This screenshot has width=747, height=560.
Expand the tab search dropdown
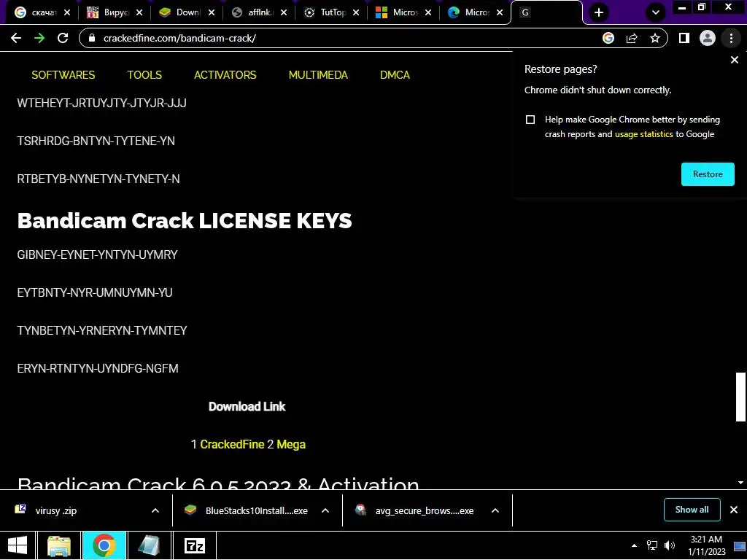tap(656, 13)
